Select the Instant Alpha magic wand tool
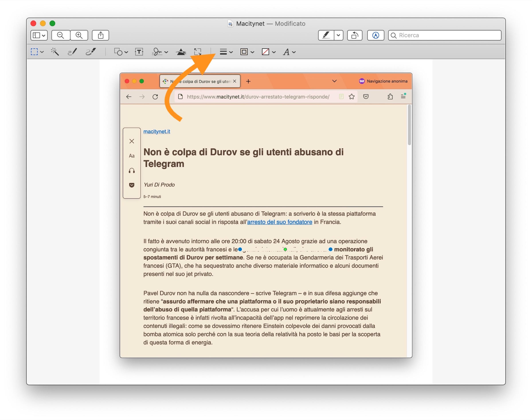532x420 pixels. [x=55, y=52]
